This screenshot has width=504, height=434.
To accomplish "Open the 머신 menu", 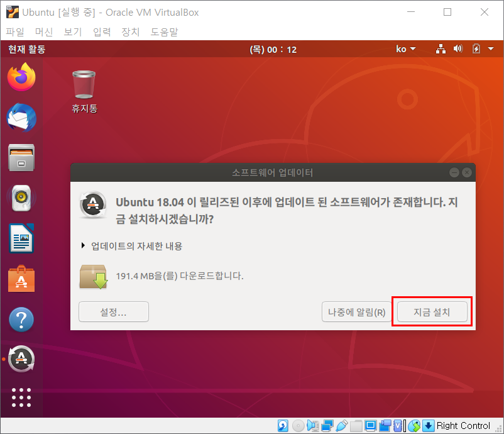I will pyautogui.click(x=44, y=31).
